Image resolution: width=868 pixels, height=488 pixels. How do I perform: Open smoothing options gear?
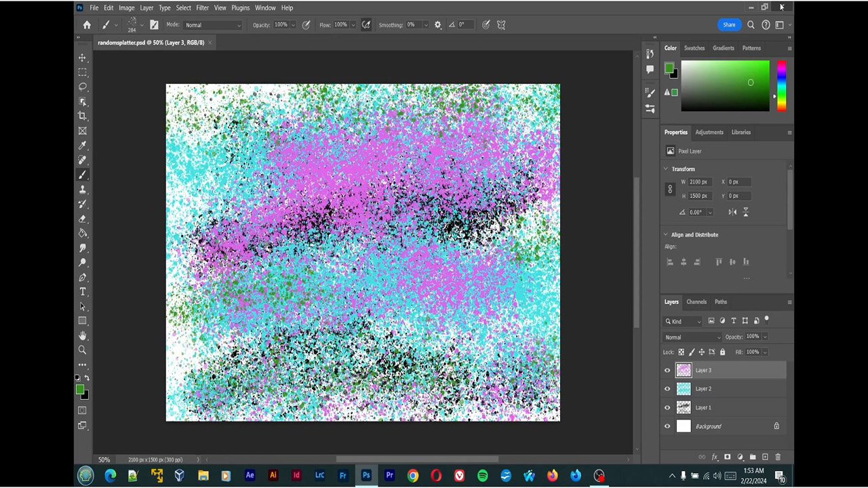click(437, 24)
